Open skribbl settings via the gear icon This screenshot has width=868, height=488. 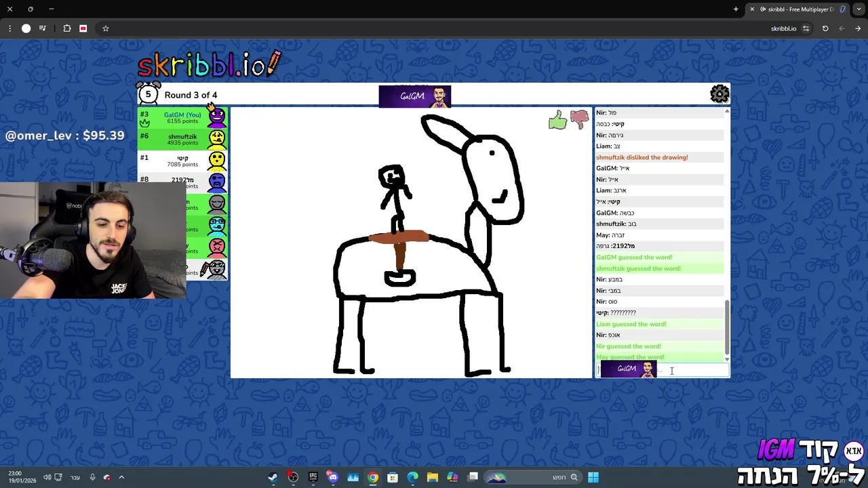(x=719, y=94)
